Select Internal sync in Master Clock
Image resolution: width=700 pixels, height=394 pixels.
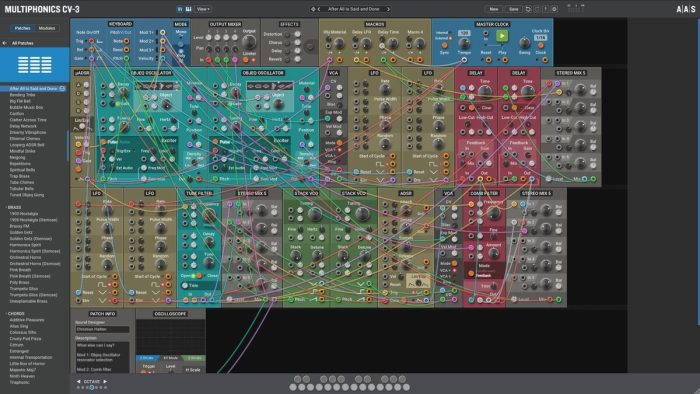click(444, 33)
